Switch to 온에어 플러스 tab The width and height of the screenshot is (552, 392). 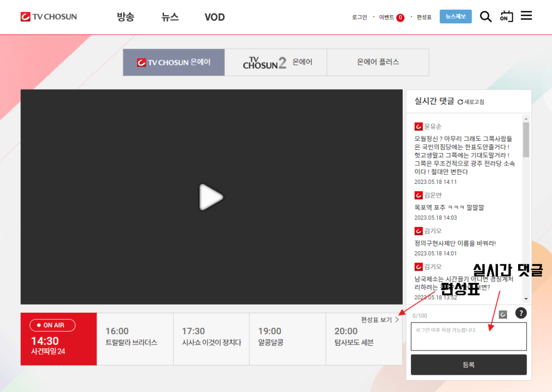pyautogui.click(x=378, y=63)
